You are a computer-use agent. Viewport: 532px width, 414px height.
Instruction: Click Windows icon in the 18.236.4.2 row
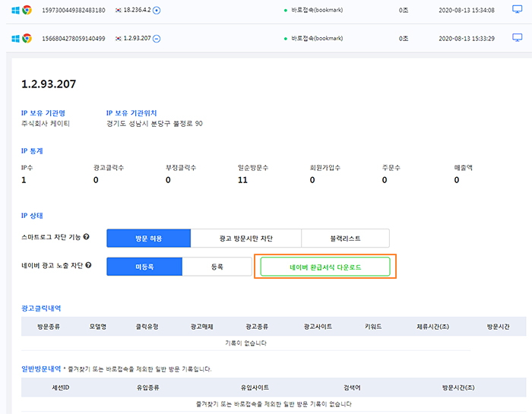[16, 11]
